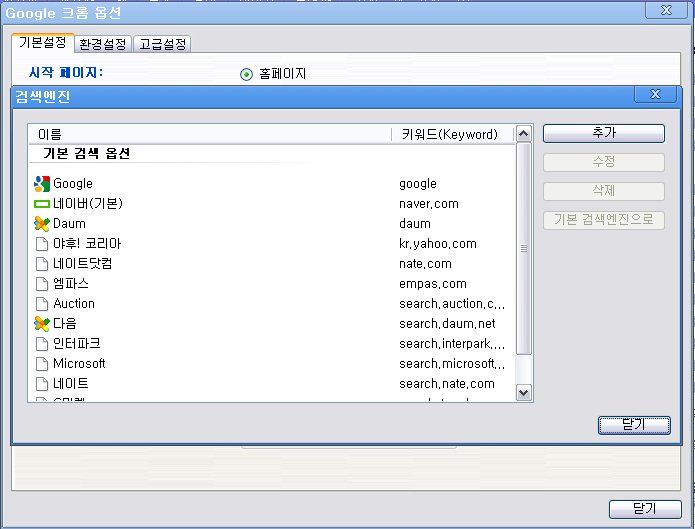Select the 네이버(기본) entry

pos(88,204)
